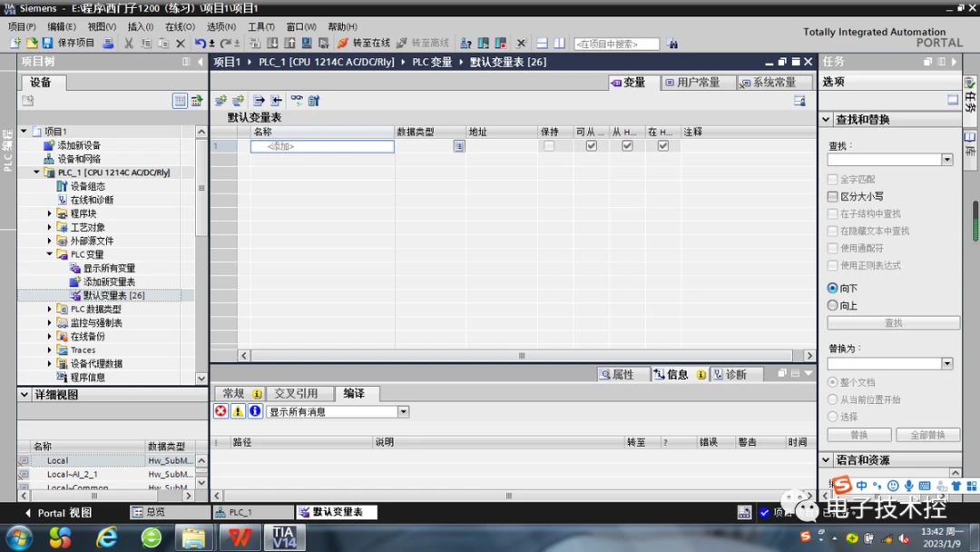Click the Download to device icon
980x552 pixels.
[272, 44]
